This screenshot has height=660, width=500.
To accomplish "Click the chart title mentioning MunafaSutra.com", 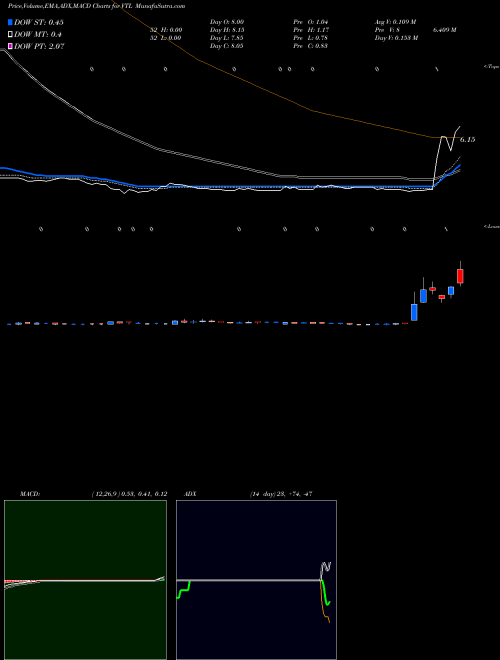I will [x=96, y=6].
